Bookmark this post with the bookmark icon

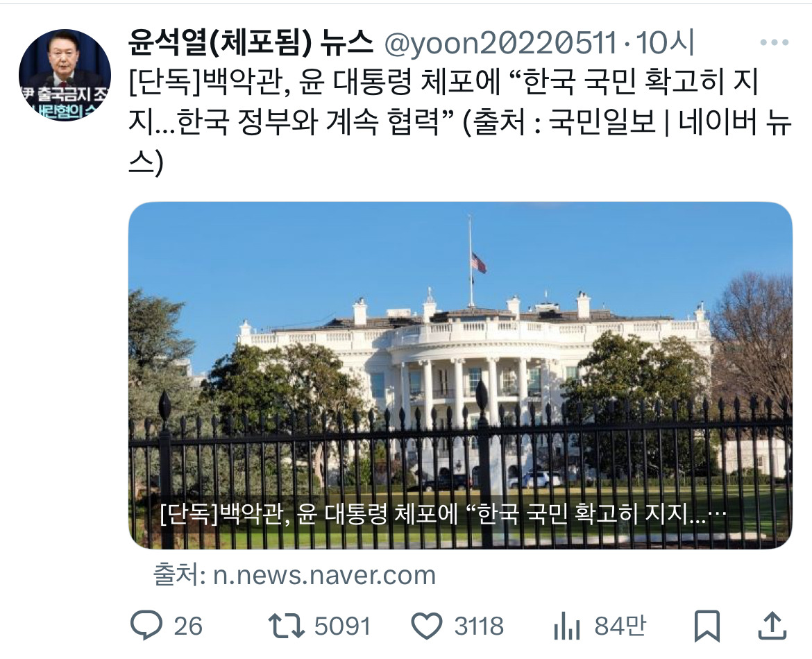(707, 626)
